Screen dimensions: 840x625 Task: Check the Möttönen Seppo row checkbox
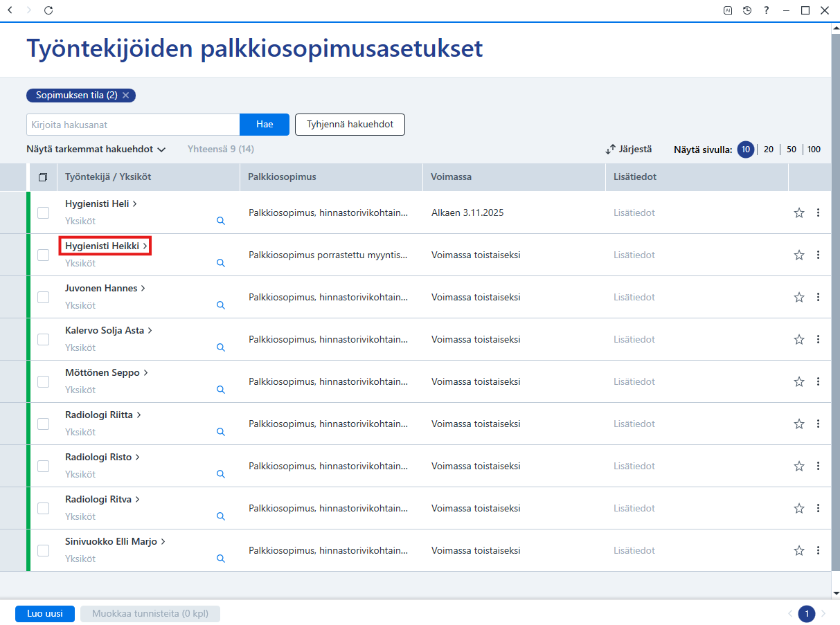point(43,381)
